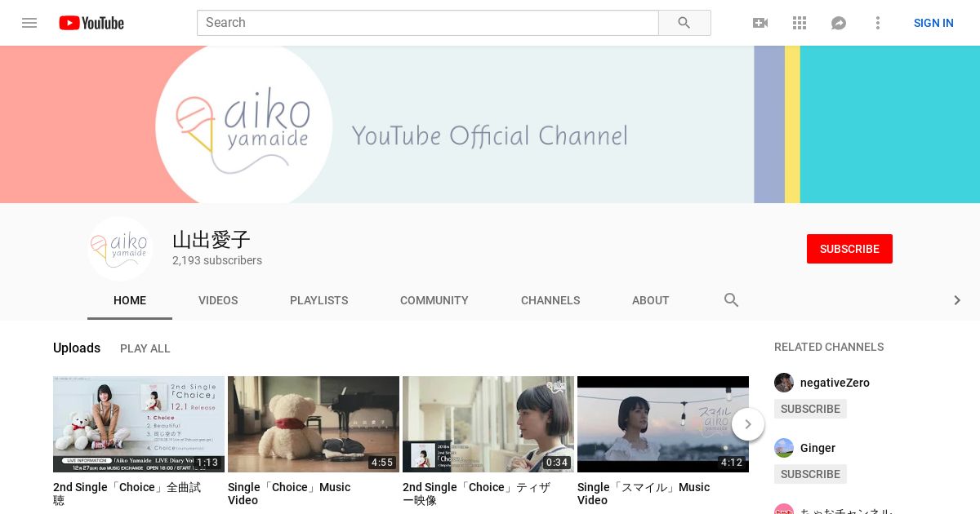Open the YouTube apps grid icon
Screen dimensions: 980x514
tap(800, 23)
